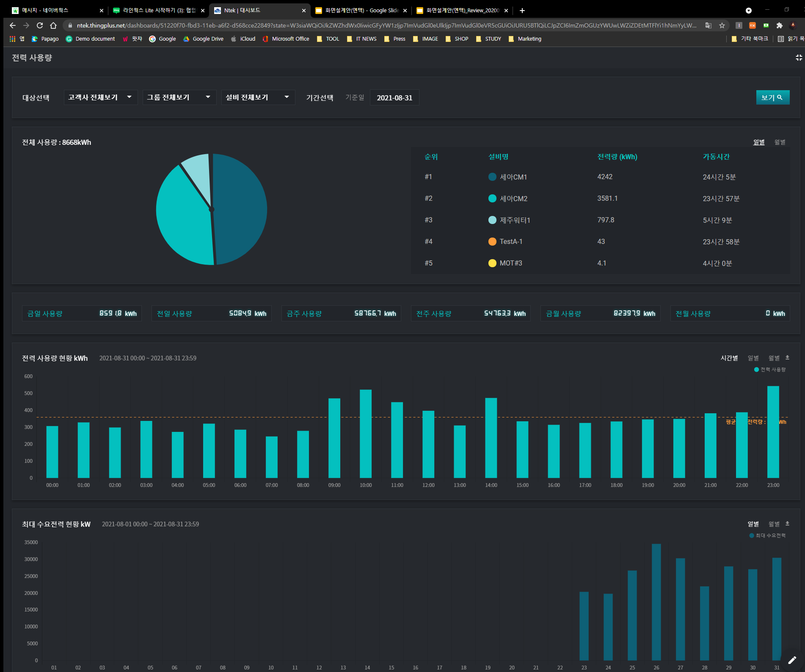Click the 보기 search button
This screenshot has height=672, width=805.
(772, 97)
